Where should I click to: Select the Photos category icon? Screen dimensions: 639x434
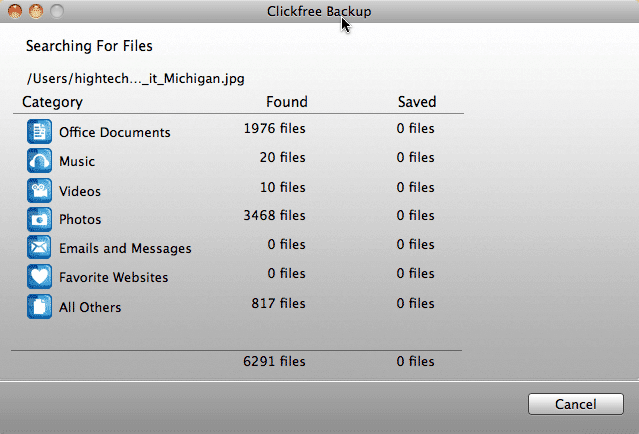tap(39, 219)
